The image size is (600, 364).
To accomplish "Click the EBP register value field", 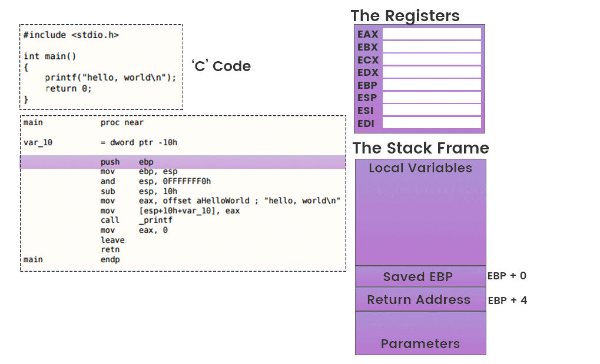I will [x=431, y=85].
